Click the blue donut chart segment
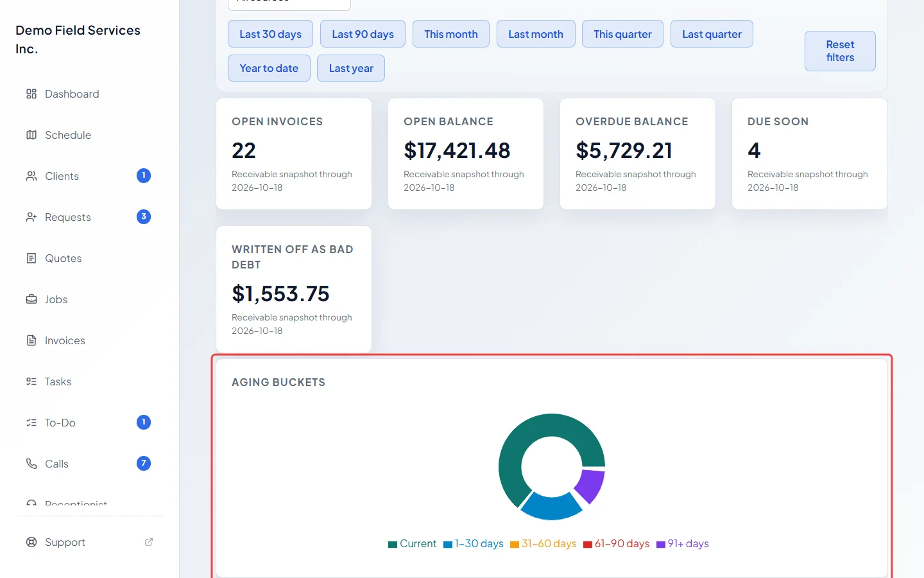 click(552, 507)
